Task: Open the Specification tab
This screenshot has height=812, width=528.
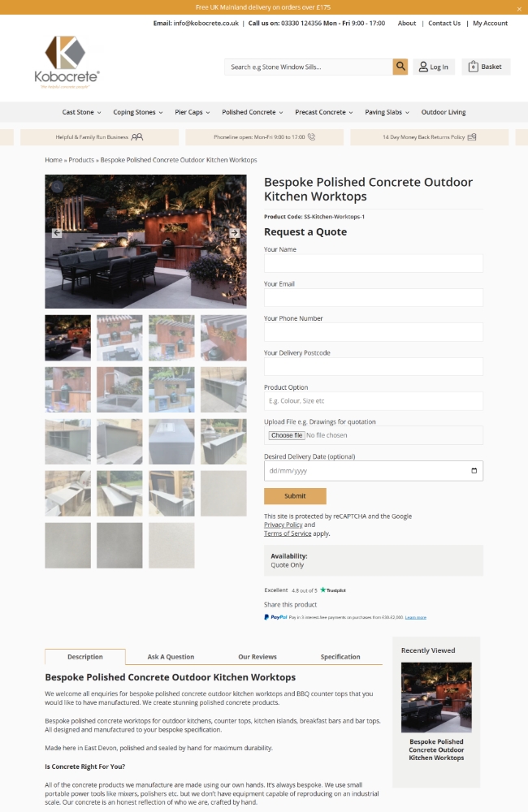Action: [x=340, y=657]
